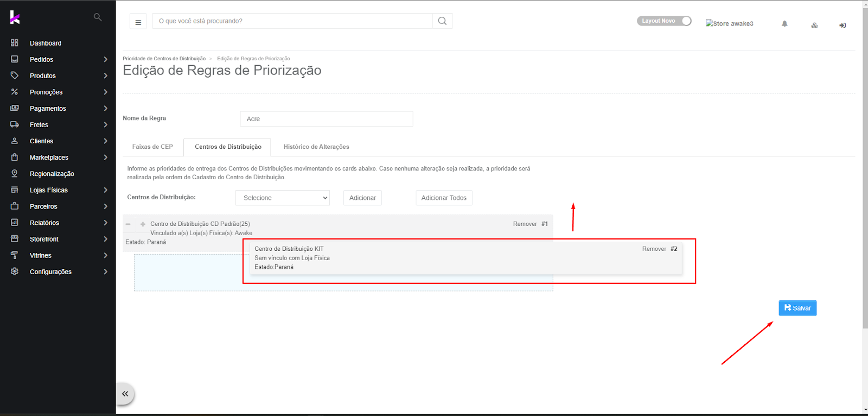Click the Adicionar Todos button
This screenshot has height=416, width=868.
[444, 198]
